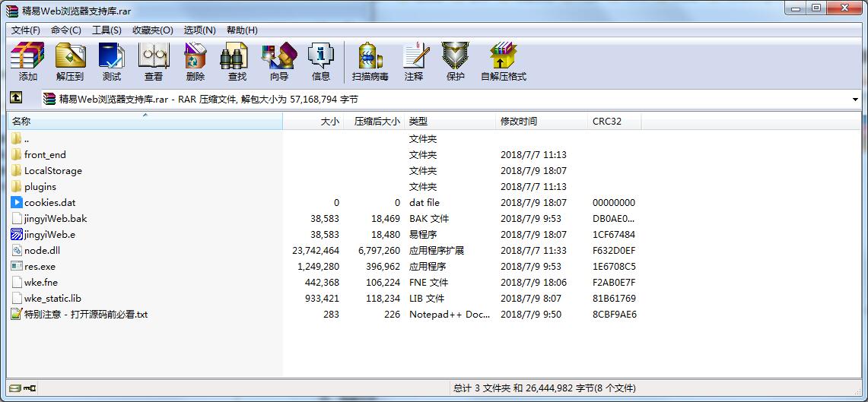Click the jingyiWeb.e name text
This screenshot has height=402, width=868.
coord(49,235)
